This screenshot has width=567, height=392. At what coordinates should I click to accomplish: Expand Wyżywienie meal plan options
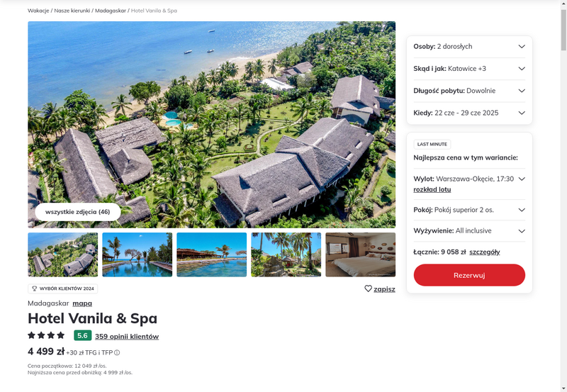pyautogui.click(x=469, y=231)
